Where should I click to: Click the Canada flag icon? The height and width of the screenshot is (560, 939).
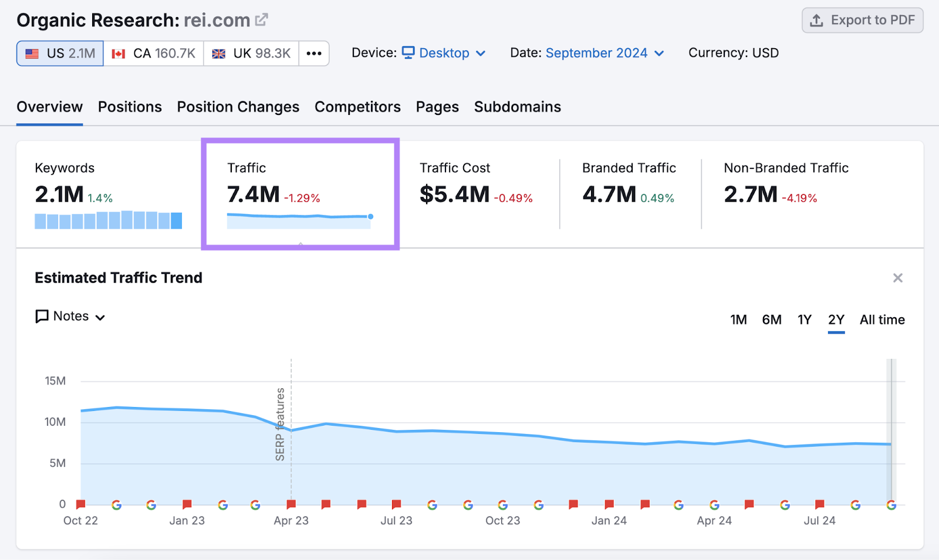(x=120, y=53)
